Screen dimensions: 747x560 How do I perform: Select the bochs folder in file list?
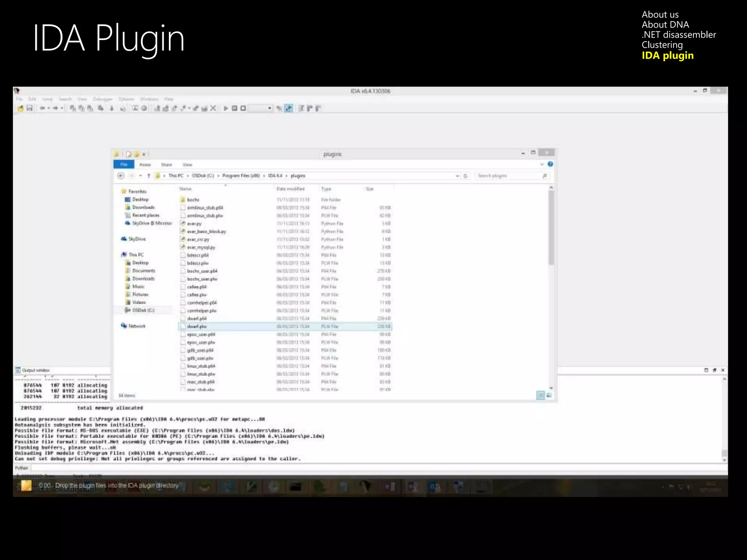(x=190, y=200)
